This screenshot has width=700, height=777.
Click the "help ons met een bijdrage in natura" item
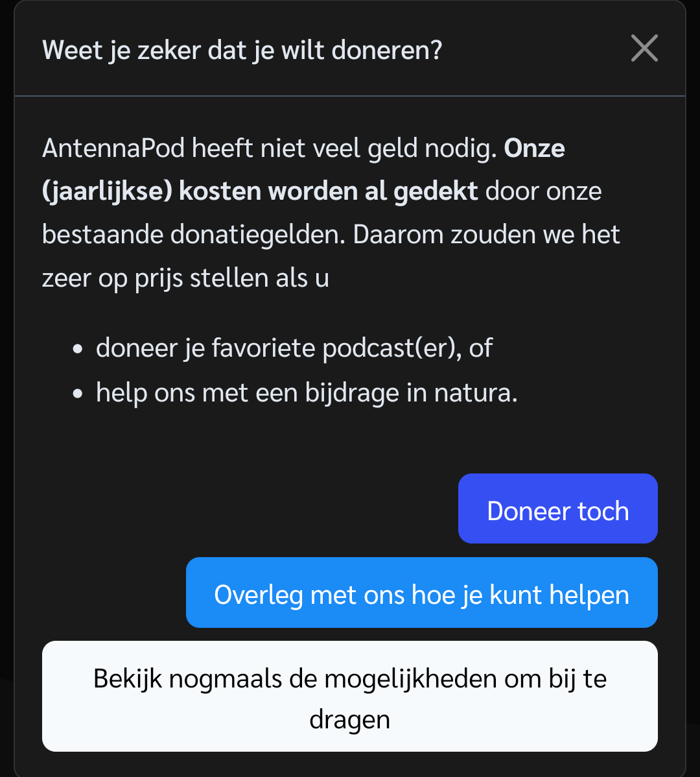click(307, 392)
